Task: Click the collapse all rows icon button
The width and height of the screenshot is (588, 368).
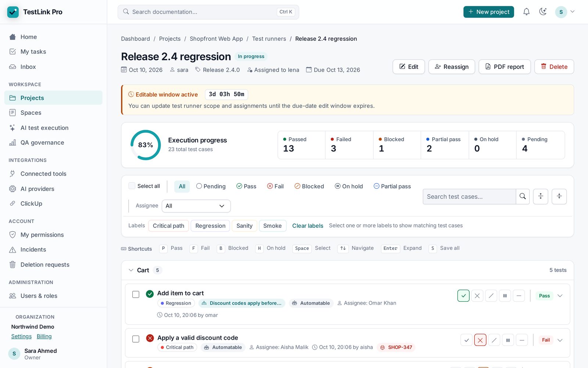Action: 559,197
